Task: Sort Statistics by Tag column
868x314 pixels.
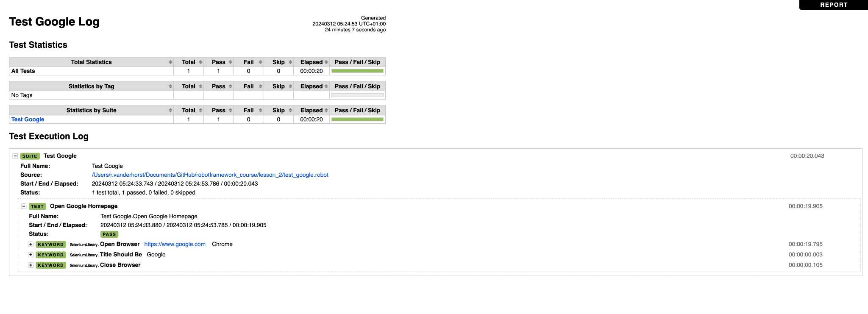Action: pyautogui.click(x=91, y=86)
